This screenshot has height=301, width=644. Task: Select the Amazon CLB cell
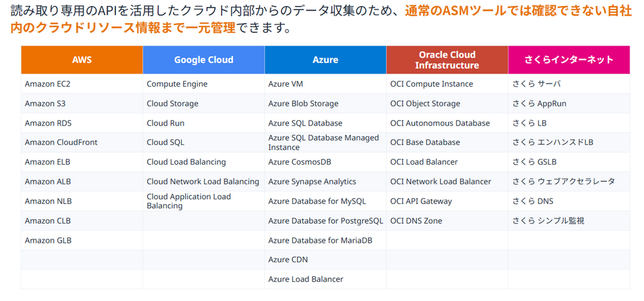[x=82, y=221]
